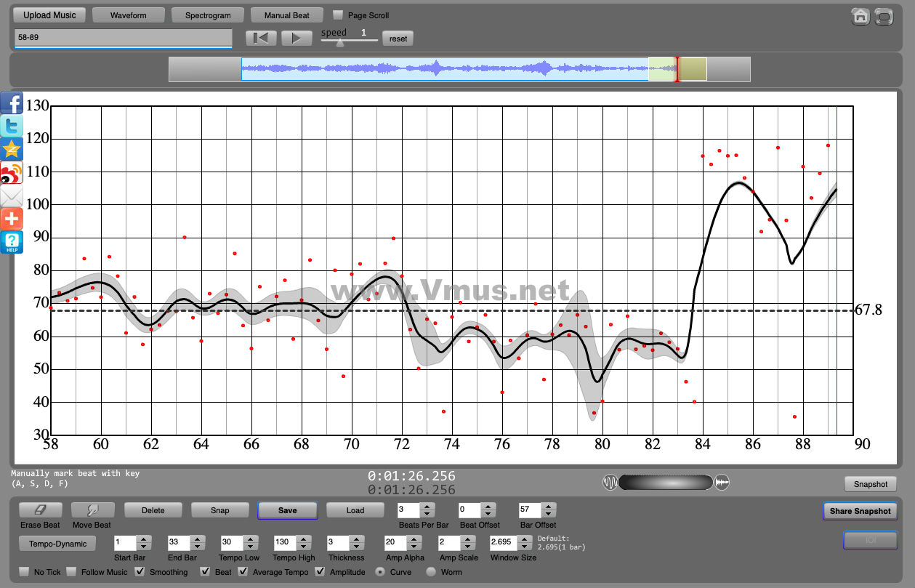Enable the No Tick checkbox
Image resolution: width=915 pixels, height=588 pixels.
[x=25, y=572]
